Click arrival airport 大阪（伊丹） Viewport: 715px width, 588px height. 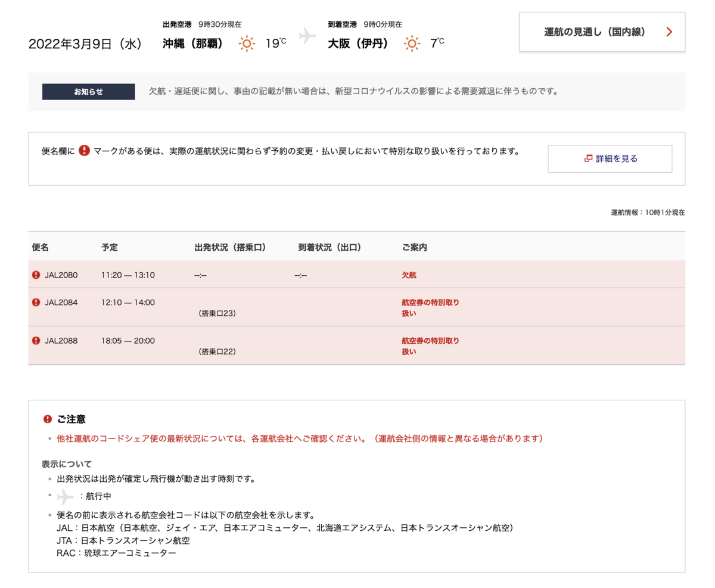pos(358,43)
